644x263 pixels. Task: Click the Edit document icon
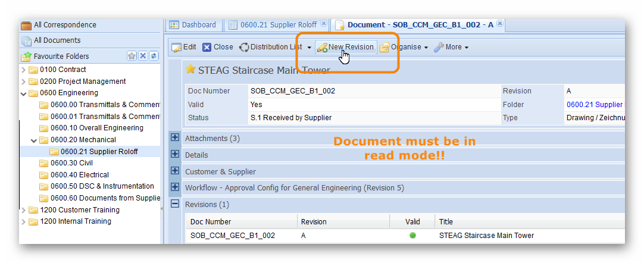click(x=177, y=48)
